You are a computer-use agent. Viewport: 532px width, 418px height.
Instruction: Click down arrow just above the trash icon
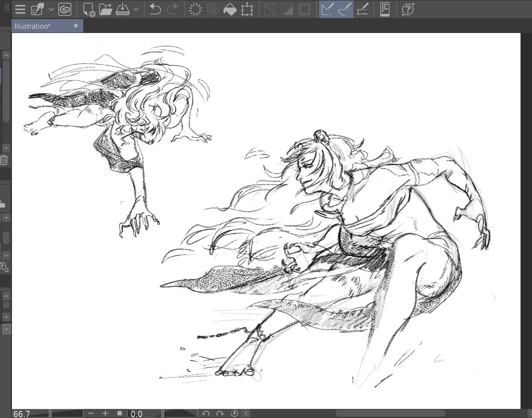[x=6, y=148]
